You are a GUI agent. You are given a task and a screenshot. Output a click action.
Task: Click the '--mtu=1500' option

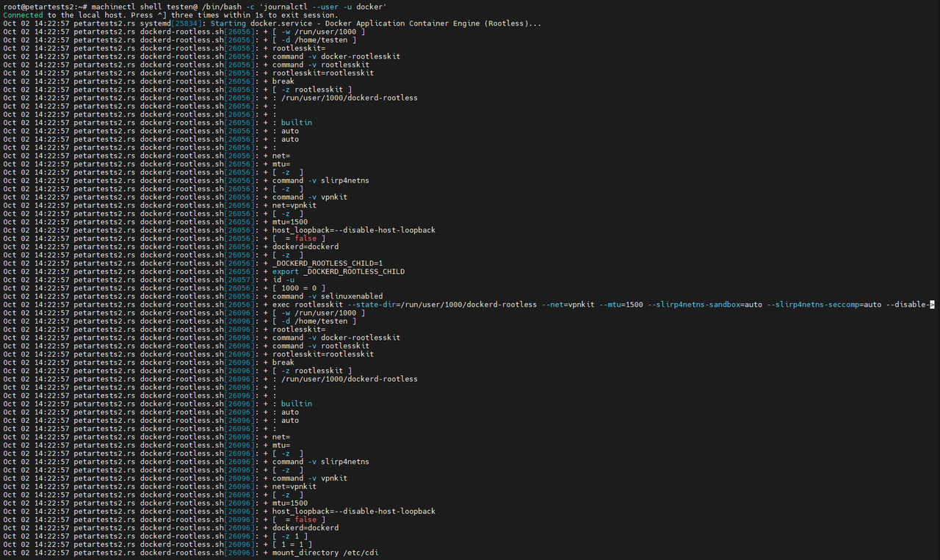[x=621, y=305]
